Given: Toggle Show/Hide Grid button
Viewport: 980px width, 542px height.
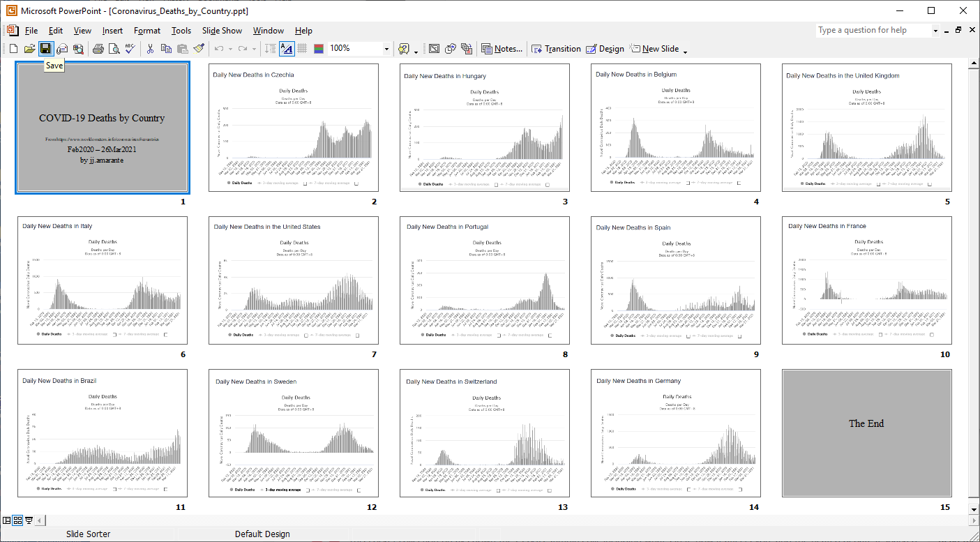Looking at the screenshot, I should click(302, 49).
